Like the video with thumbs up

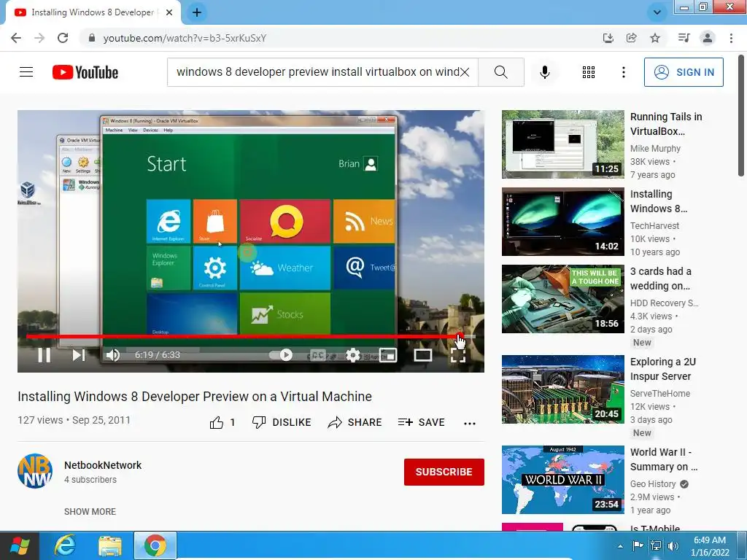(222, 422)
